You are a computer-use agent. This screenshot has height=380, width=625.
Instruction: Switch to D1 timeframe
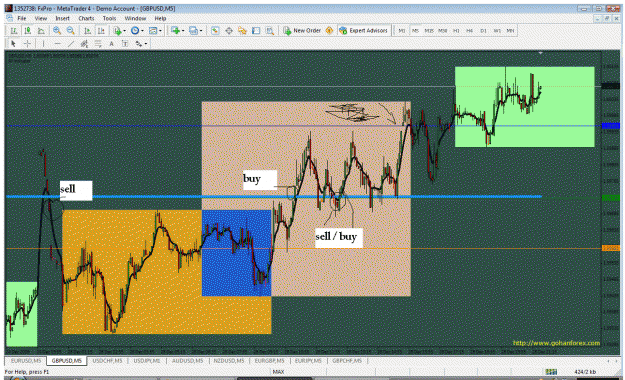pyautogui.click(x=483, y=31)
